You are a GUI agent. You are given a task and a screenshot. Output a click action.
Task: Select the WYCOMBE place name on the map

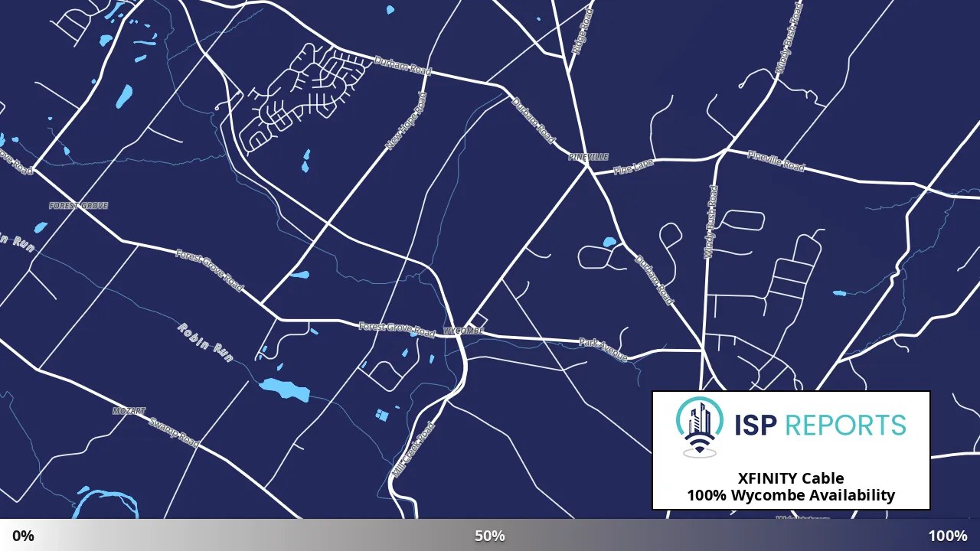(x=464, y=331)
